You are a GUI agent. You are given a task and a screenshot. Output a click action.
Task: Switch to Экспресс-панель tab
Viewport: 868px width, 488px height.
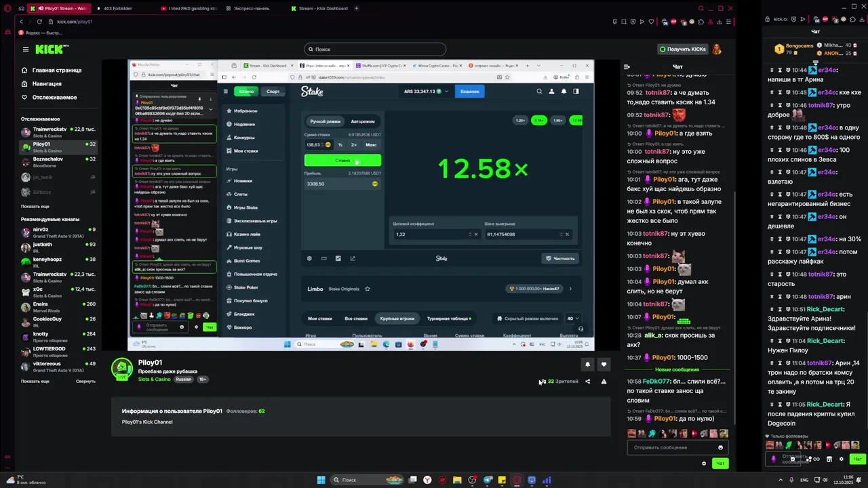pos(252,8)
